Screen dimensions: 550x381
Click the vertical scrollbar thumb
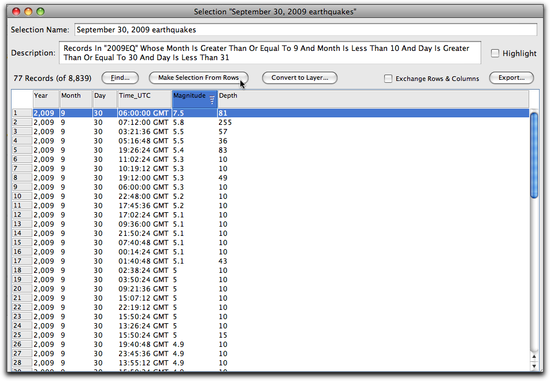pyautogui.click(x=534, y=155)
